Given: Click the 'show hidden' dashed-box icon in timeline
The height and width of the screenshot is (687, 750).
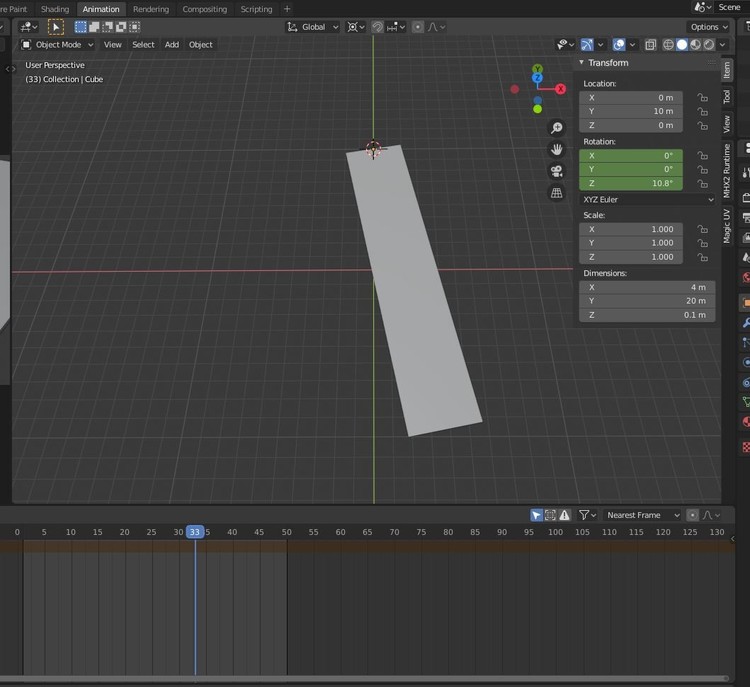Looking at the screenshot, I should (551, 515).
